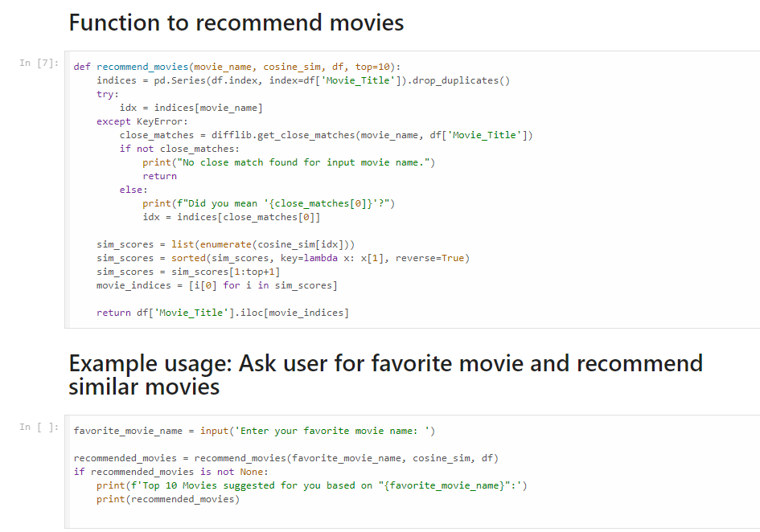
Task: Click the 'movie_indices = [i[0]' line
Action: tap(216, 285)
